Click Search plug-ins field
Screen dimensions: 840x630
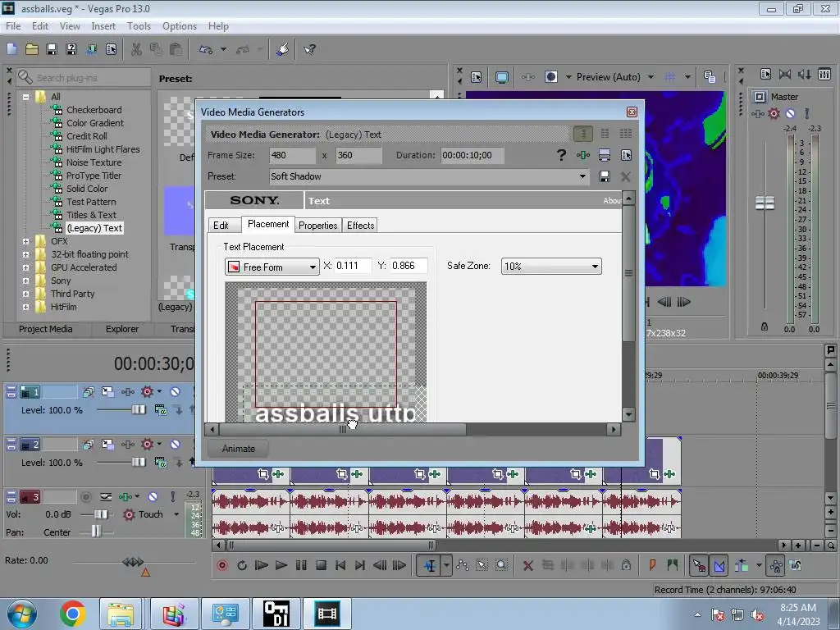point(84,78)
